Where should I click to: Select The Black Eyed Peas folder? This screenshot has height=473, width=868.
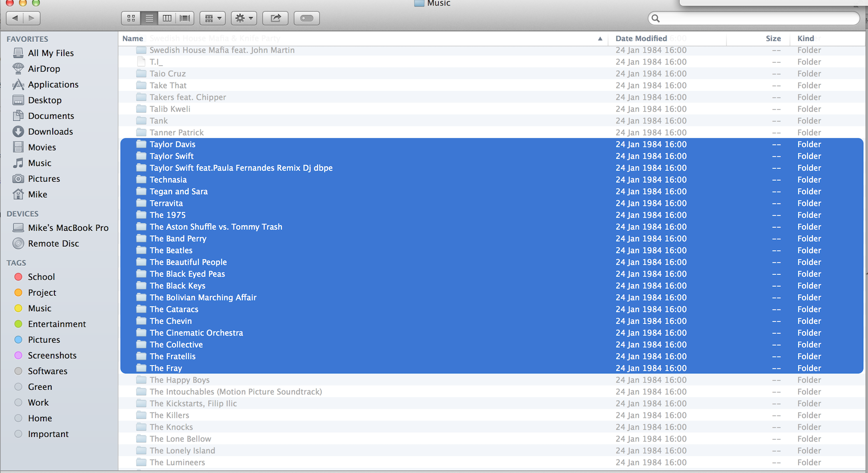tap(492, 274)
